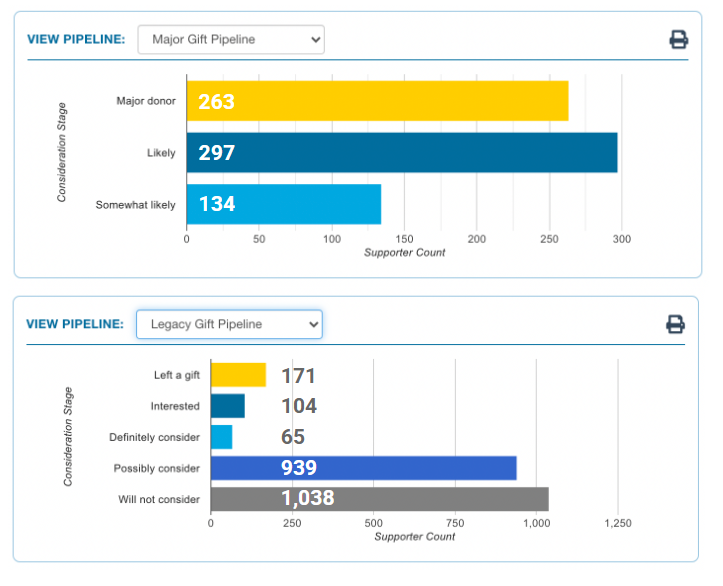Click the Possibly consider axis label
The image size is (723, 586).
[x=157, y=468]
